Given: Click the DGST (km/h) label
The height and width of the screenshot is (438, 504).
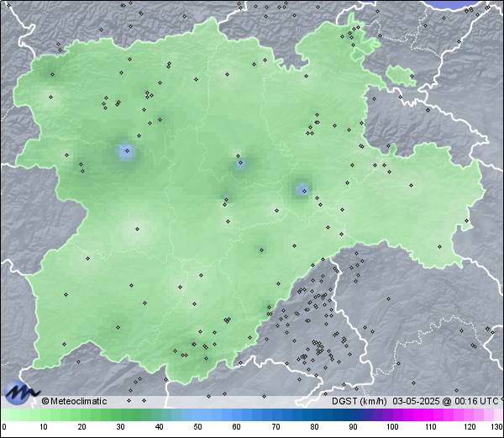Looking at the screenshot, I should point(360,401).
